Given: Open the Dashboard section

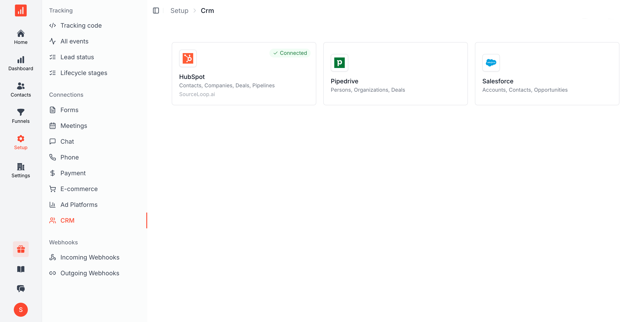Looking at the screenshot, I should [21, 63].
